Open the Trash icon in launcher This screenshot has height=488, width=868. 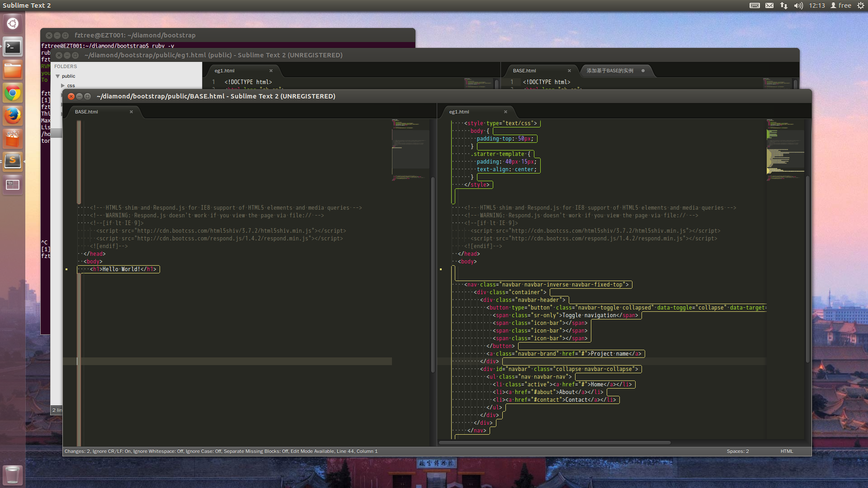pyautogui.click(x=12, y=475)
